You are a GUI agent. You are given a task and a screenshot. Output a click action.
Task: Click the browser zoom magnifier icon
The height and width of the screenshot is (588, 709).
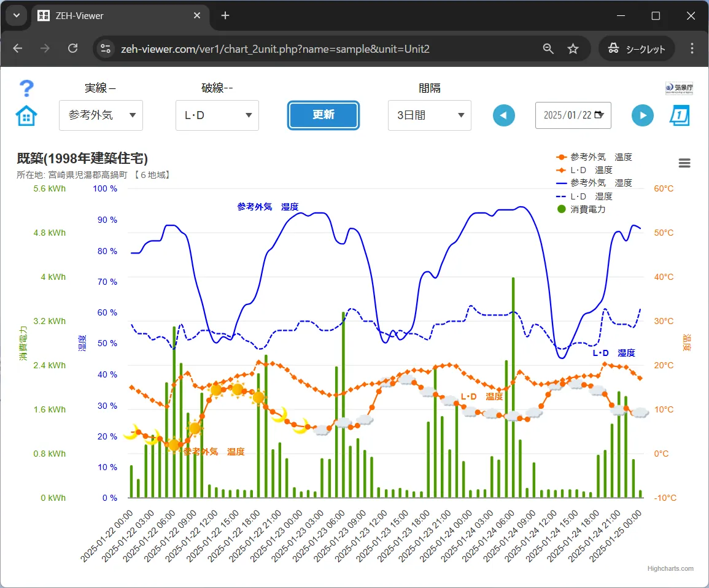tap(548, 49)
